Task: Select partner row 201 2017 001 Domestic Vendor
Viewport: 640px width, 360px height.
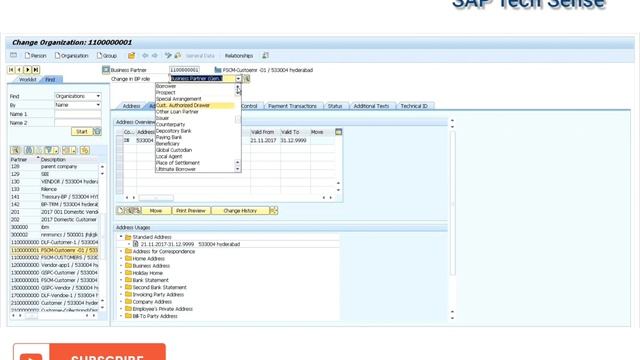Action: click(54, 212)
